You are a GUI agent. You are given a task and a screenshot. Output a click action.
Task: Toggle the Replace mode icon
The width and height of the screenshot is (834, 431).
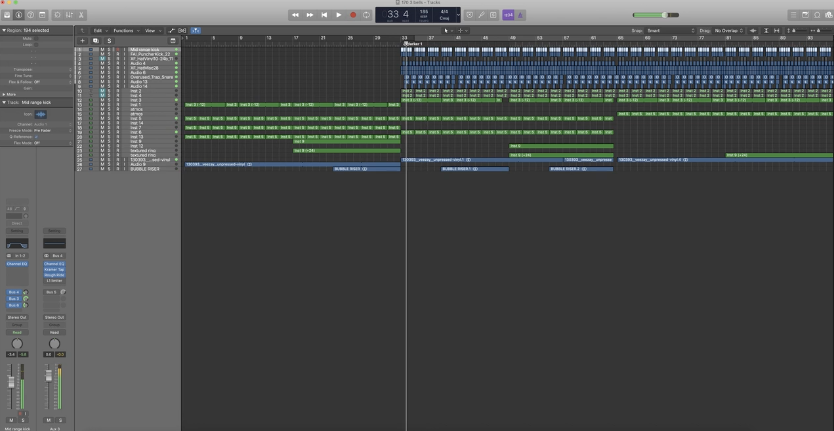(470, 15)
